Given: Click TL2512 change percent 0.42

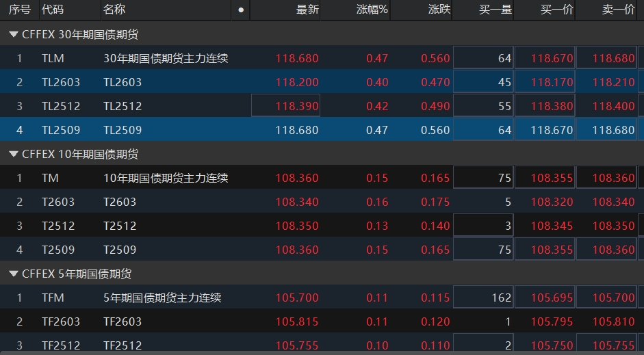Looking at the screenshot, I should [x=377, y=106].
